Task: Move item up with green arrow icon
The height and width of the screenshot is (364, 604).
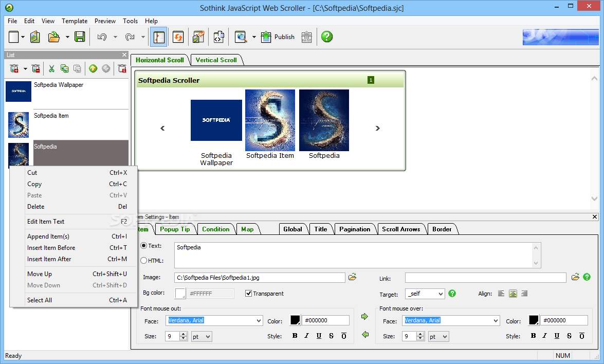Action: click(93, 68)
